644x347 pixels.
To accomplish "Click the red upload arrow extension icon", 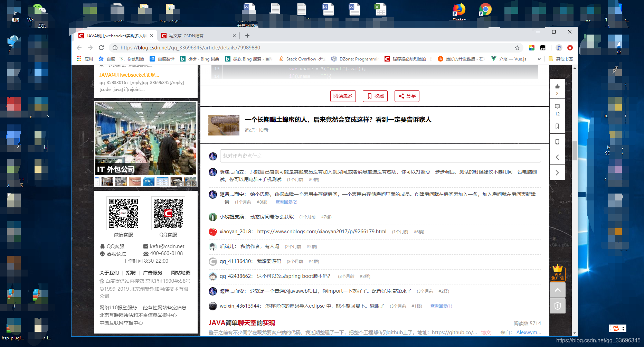I will click(570, 48).
